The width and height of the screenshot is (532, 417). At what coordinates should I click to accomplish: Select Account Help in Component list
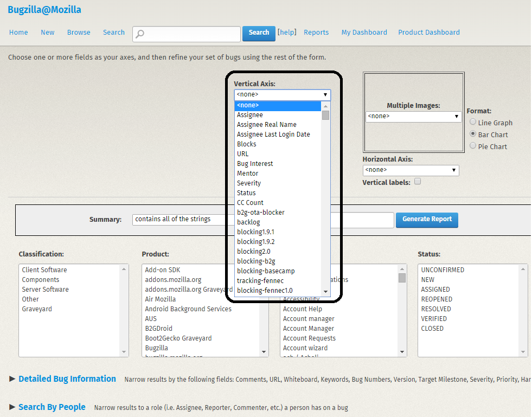(x=339, y=309)
